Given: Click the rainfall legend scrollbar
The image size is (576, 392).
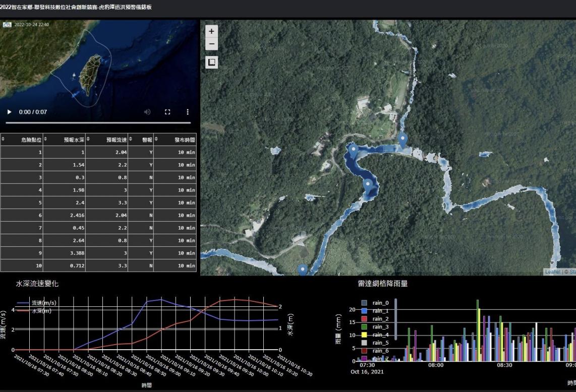Looking at the screenshot, I should [395, 319].
